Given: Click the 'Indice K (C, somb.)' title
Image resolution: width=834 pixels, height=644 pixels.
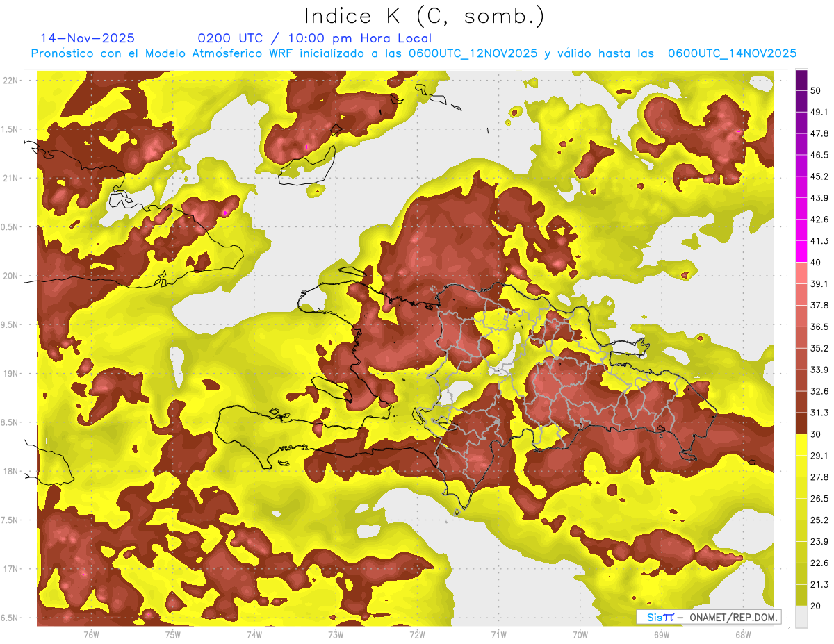Looking at the screenshot, I should coord(424,16).
